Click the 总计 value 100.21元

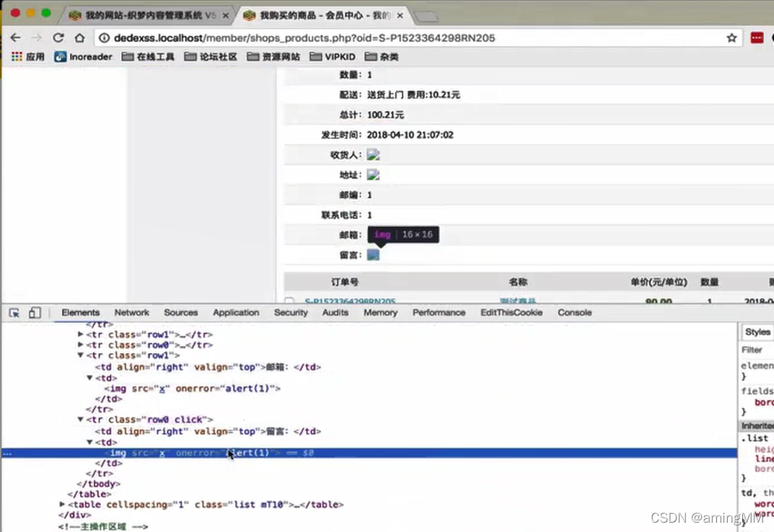coord(385,115)
